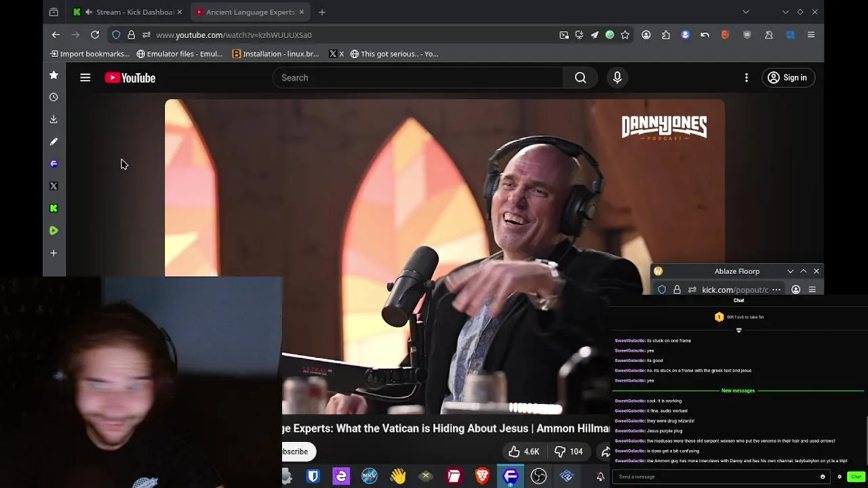The height and width of the screenshot is (488, 868).
Task: Open the Installation linux.br bookmark
Action: [275, 54]
